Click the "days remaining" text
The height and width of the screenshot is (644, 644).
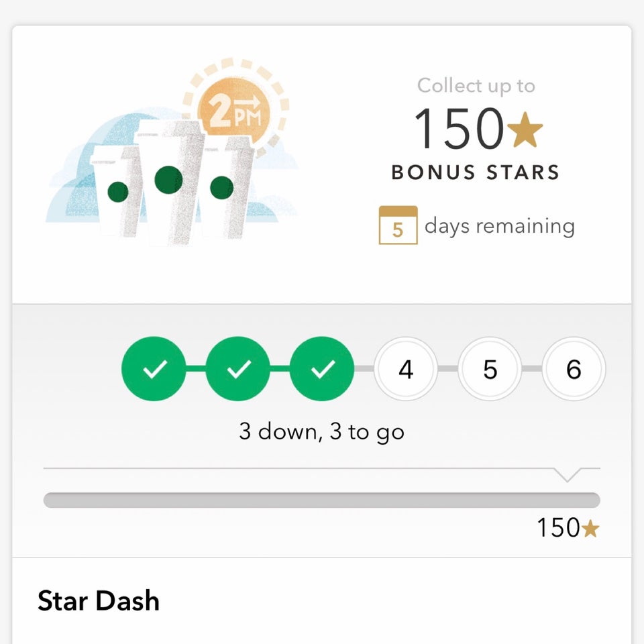[499, 226]
